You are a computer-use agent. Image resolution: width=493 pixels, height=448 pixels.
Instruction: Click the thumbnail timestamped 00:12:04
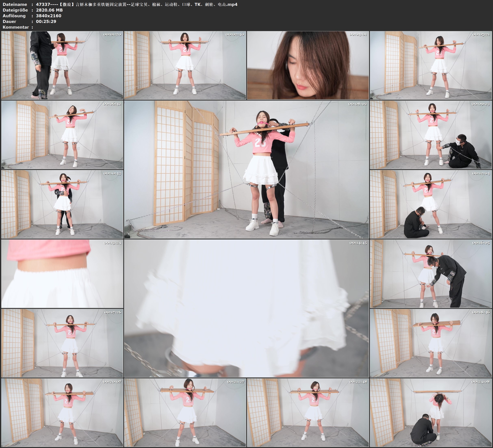[x=431, y=204]
